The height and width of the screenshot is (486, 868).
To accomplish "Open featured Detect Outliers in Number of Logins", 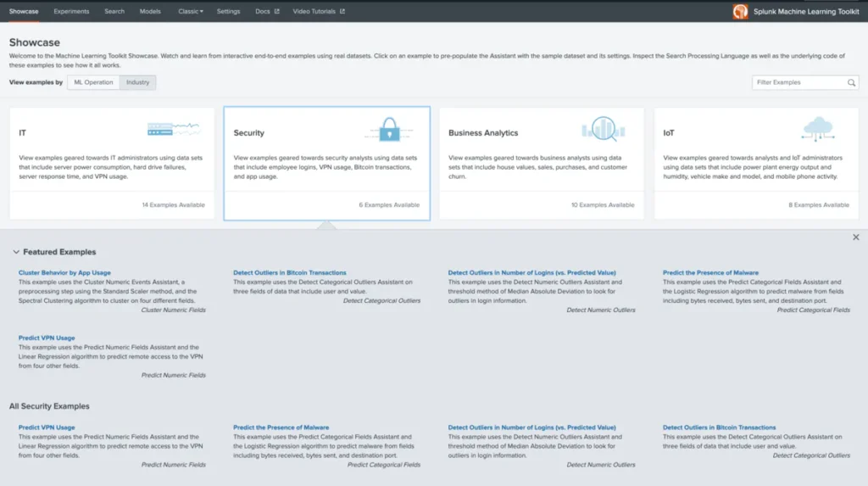I will tap(532, 272).
